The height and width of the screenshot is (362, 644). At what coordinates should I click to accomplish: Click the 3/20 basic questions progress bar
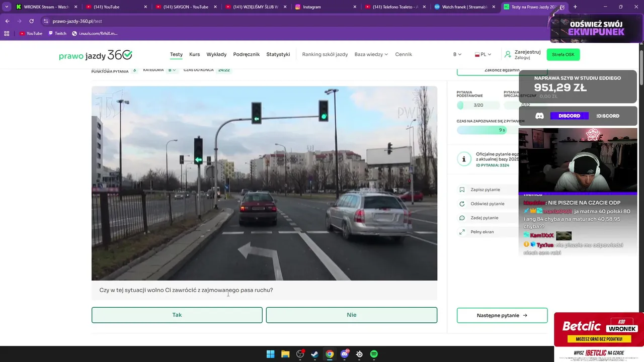[x=478, y=105]
